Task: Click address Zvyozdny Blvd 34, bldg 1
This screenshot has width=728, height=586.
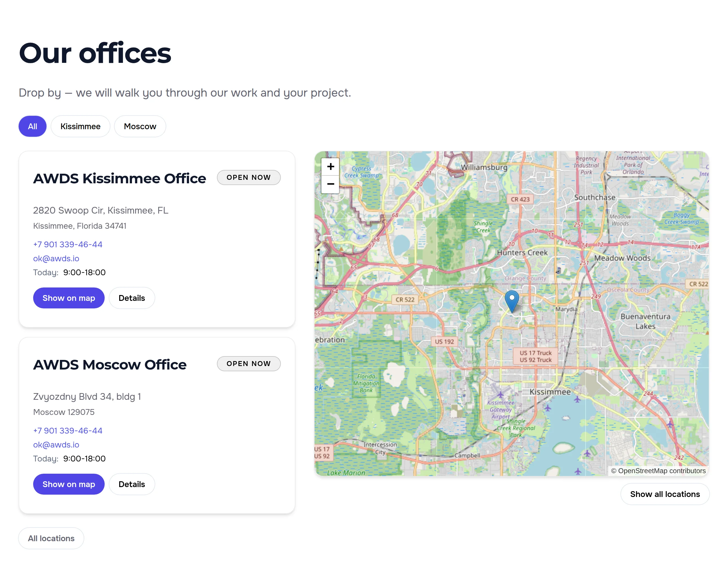Action: (87, 396)
